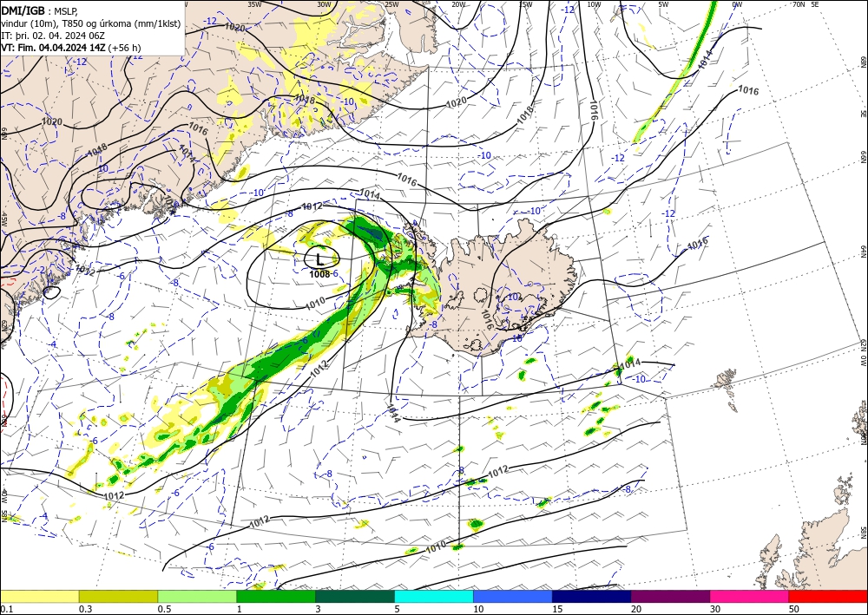Pick the blue 10–15 legend swatch
Viewport: 868px width, 615px height.
[513, 596]
